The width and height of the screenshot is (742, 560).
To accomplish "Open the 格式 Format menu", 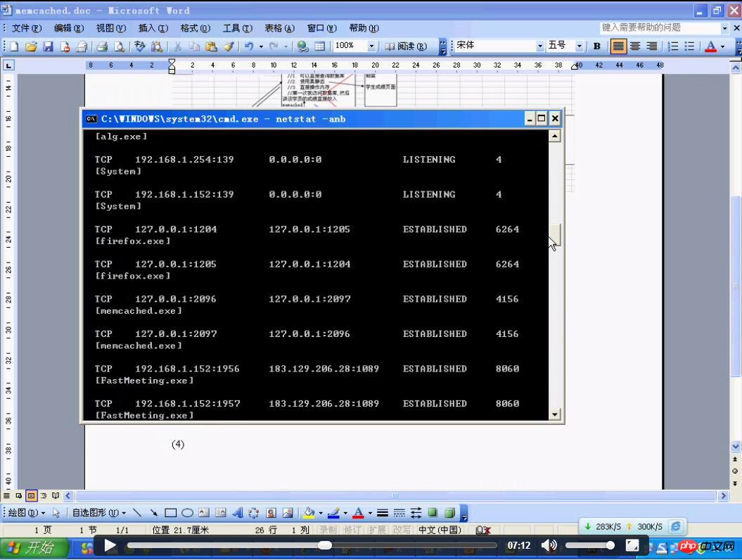I will tap(195, 28).
